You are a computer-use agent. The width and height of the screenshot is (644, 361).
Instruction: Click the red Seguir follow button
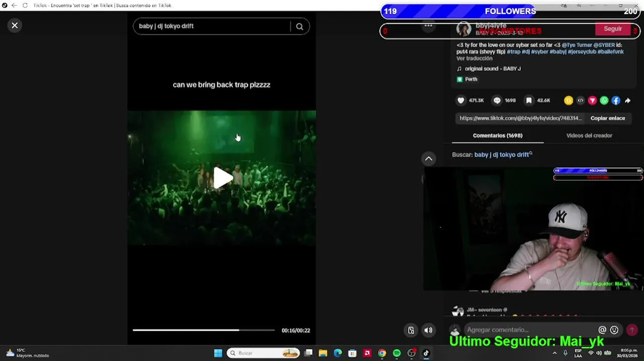tap(612, 29)
